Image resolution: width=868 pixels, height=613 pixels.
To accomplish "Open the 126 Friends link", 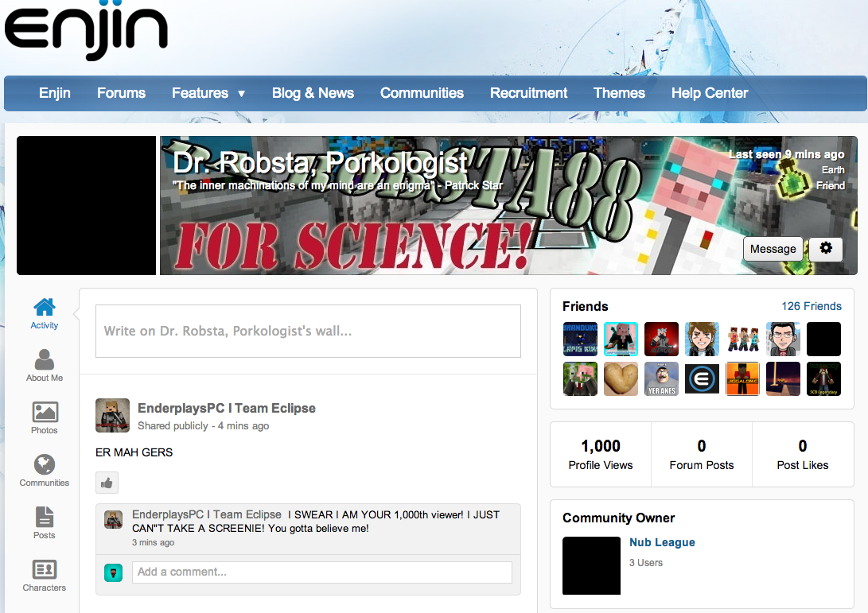I will [x=812, y=306].
